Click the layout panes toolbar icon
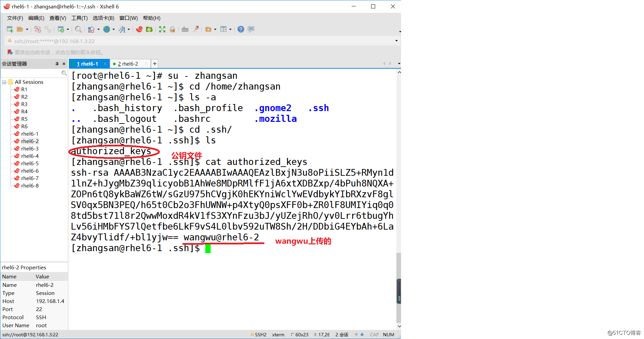This screenshot has width=644, height=339. (223, 29)
